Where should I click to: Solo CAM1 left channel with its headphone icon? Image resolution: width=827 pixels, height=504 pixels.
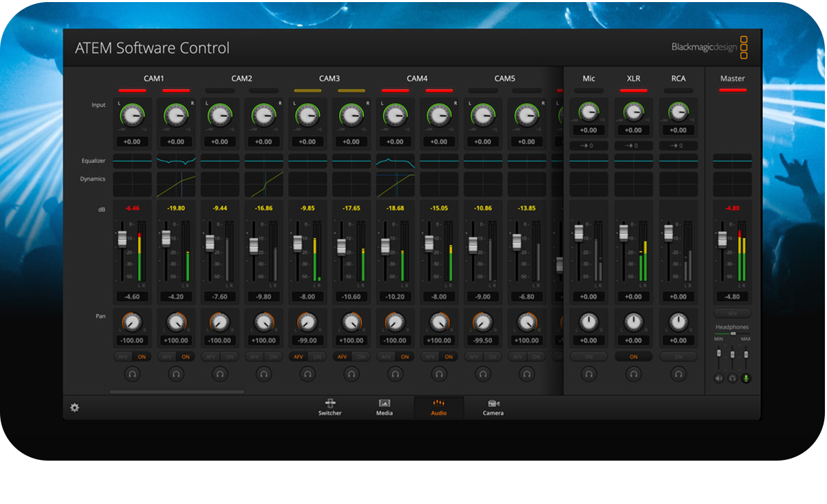click(132, 374)
